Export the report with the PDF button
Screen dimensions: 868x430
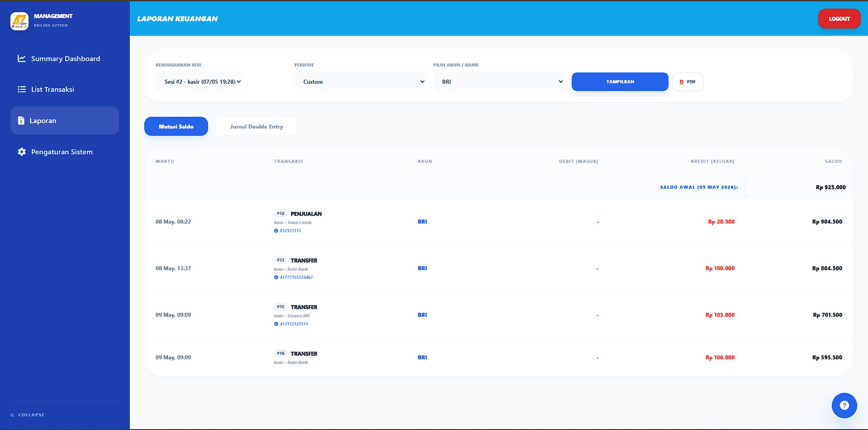[688, 82]
